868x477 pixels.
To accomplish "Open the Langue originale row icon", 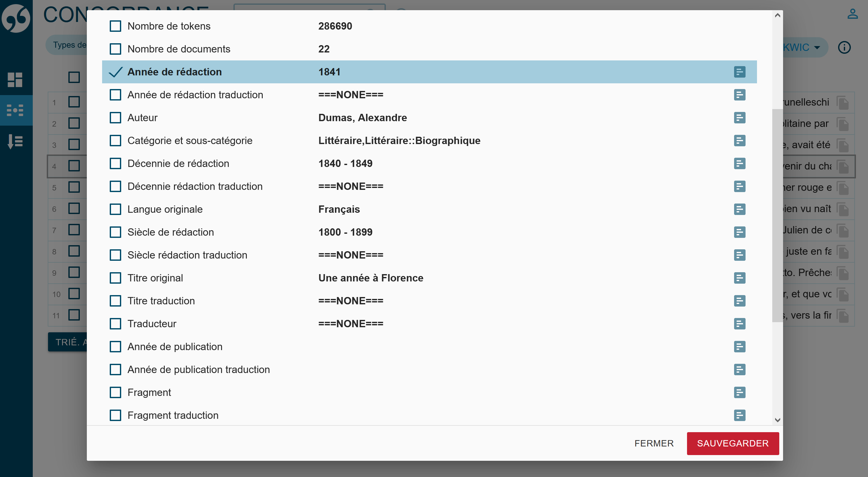I will (739, 209).
